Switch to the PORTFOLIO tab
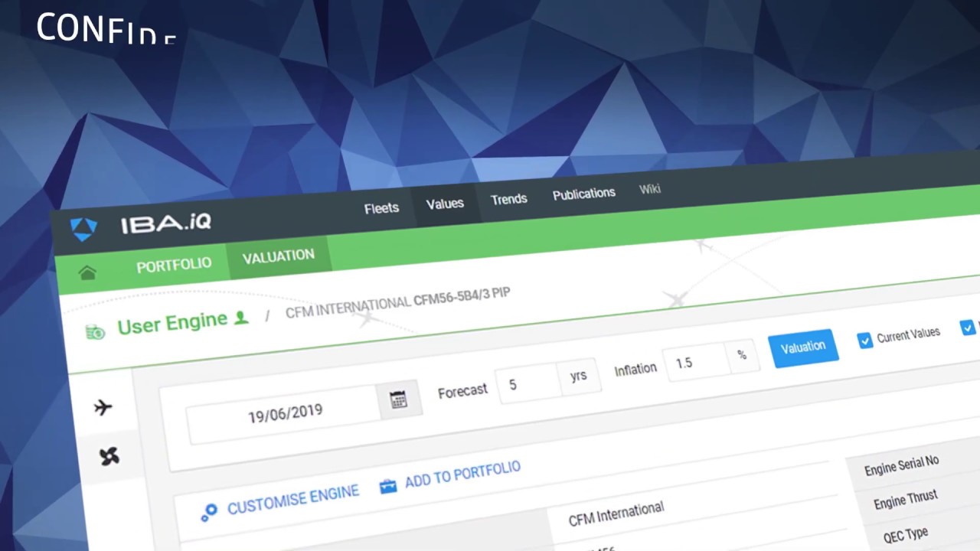 click(174, 266)
